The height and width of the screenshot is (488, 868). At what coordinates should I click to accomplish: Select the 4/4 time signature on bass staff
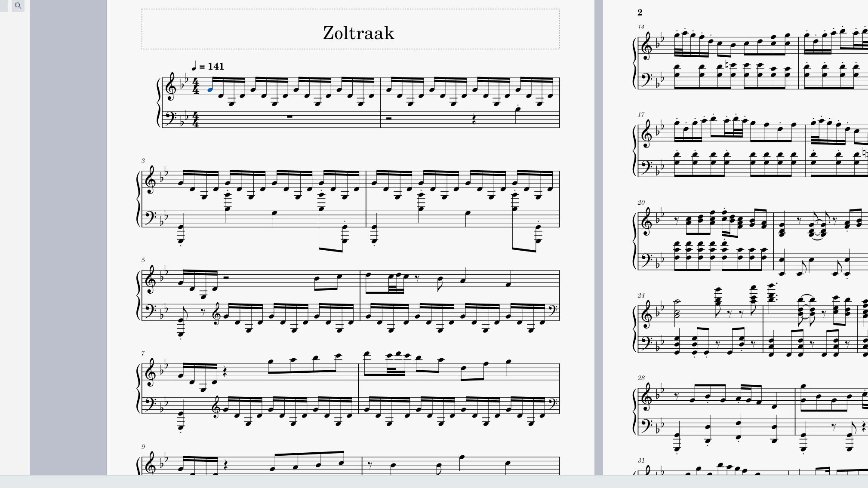196,120
